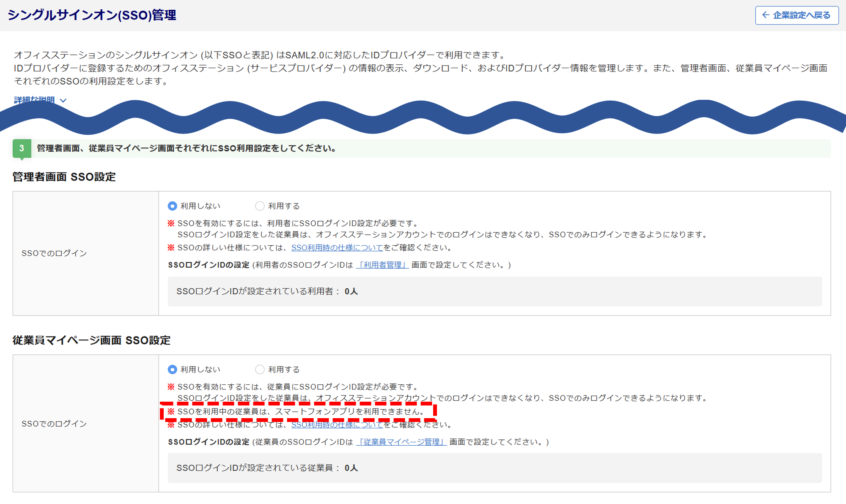Click the シングルサインオン(SSO)管理 page title

click(x=92, y=15)
